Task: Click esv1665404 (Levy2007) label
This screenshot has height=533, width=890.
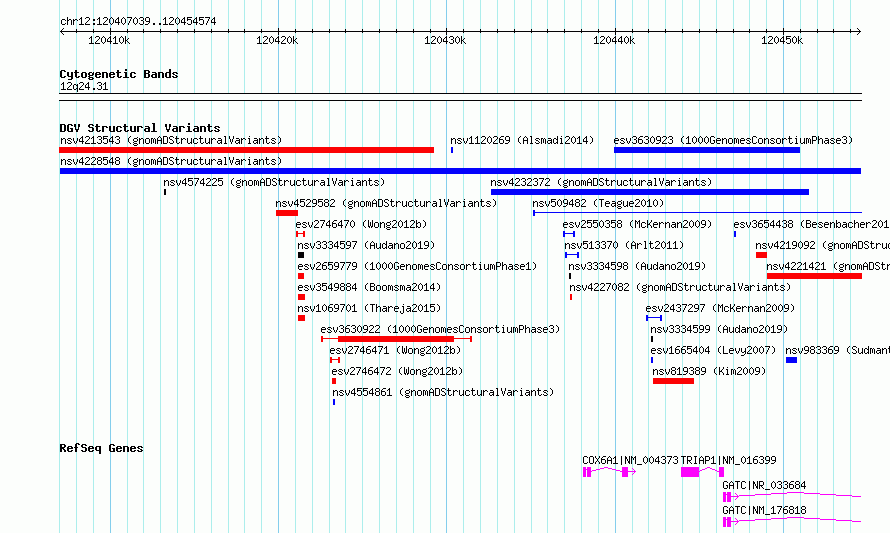Action: [x=713, y=350]
